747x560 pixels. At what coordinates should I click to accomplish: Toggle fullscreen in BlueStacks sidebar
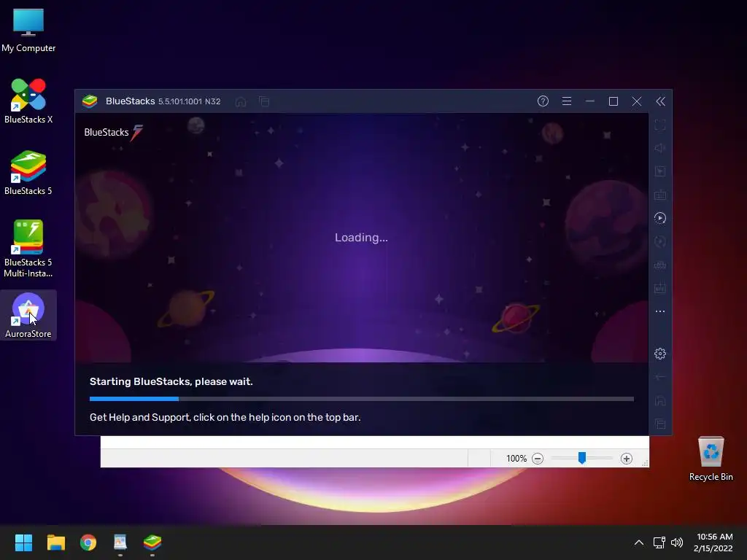(659, 125)
